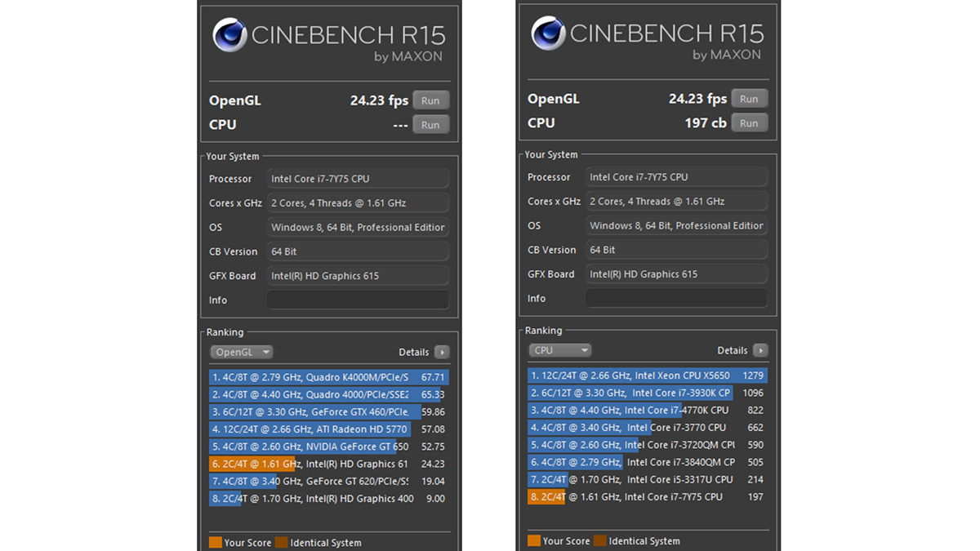Click Cores x GHz field in left window
This screenshot has width=980, height=551.
point(358,202)
